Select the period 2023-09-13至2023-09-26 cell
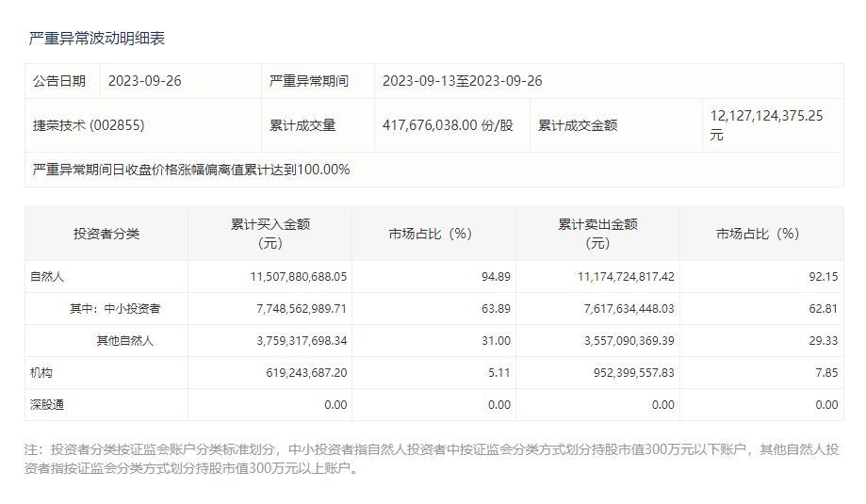Screen dimensions: 866x504 tap(462, 81)
